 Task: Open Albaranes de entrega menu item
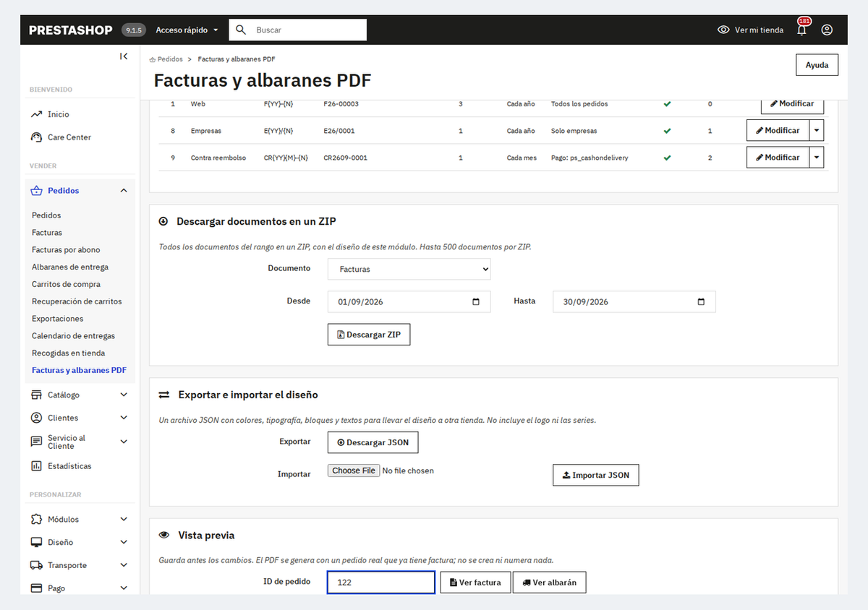coord(70,267)
